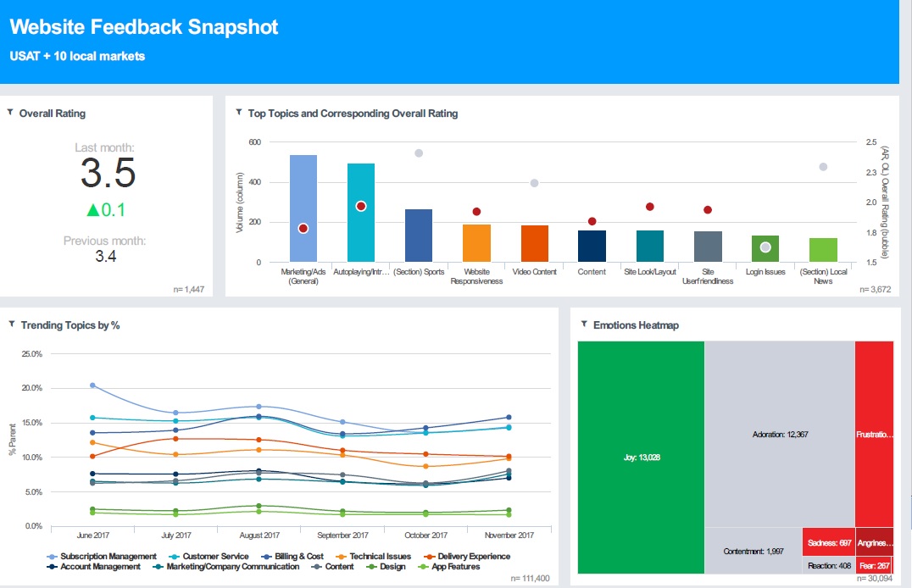Click Subscription Management point at June 2017
912x588 pixels.
point(92,385)
